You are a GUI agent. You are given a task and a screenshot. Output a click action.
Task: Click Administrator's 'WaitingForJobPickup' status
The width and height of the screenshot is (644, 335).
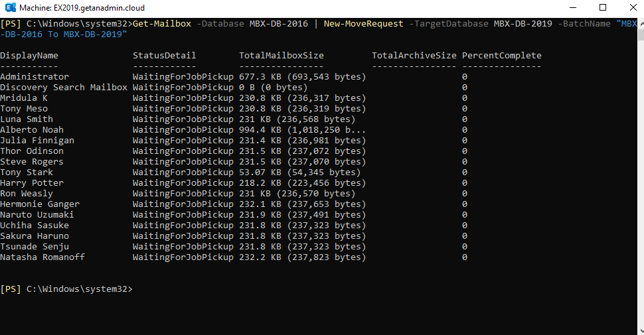pyautogui.click(x=183, y=77)
